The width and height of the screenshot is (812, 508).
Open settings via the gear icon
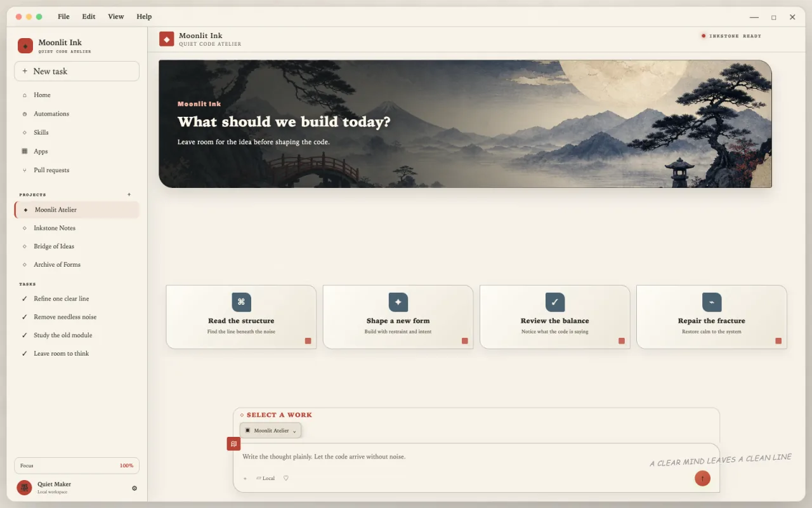tap(134, 488)
